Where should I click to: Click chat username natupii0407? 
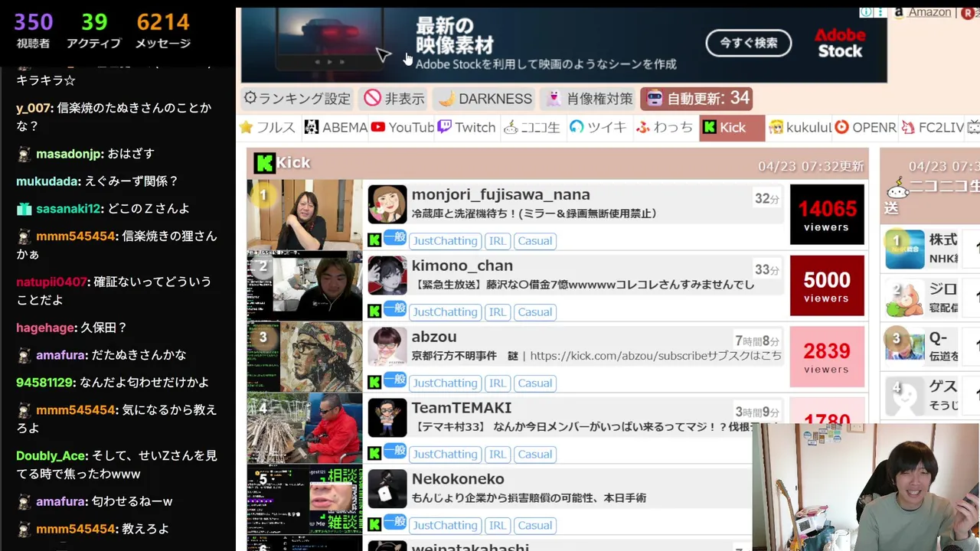[52, 282]
